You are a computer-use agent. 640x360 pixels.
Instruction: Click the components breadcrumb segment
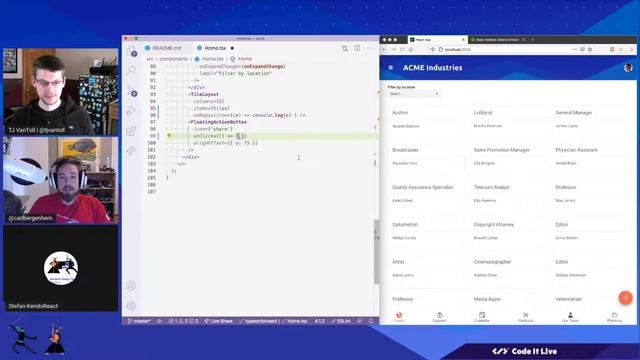click(x=173, y=59)
